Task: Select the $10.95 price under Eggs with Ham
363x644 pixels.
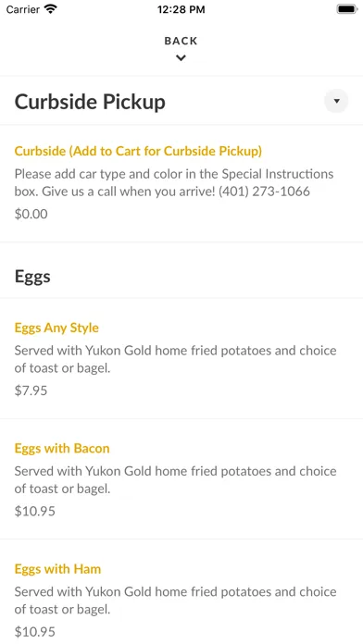Action: point(34,632)
